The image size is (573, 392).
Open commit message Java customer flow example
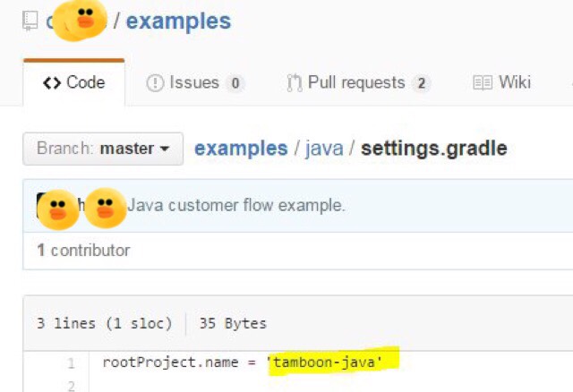point(236,205)
